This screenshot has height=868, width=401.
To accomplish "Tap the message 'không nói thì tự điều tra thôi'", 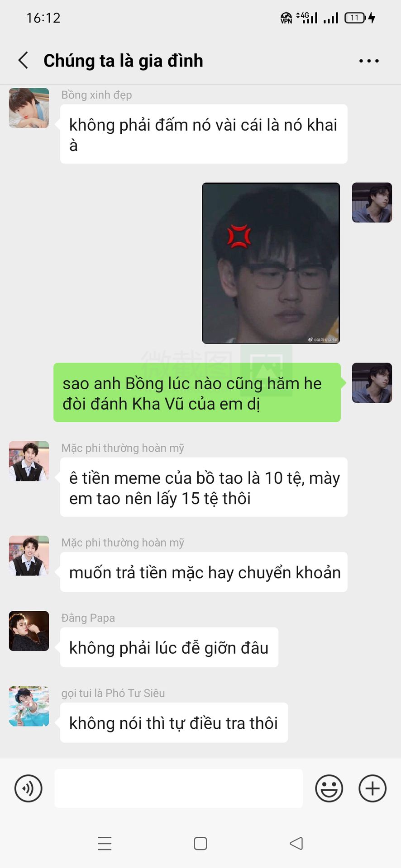I will tap(174, 722).
